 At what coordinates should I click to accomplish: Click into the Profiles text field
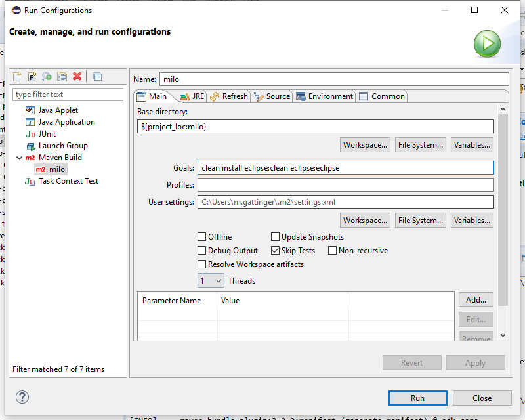[346, 185]
